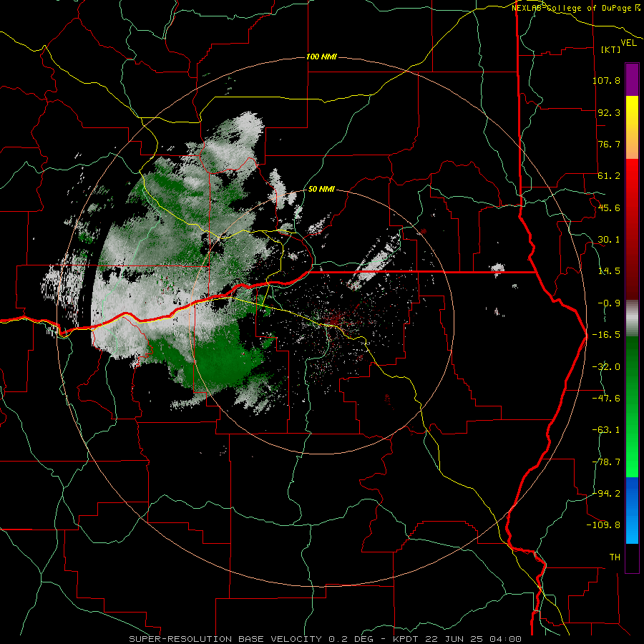Select the -78.7 scale value
The height and width of the screenshot is (644, 644).
[x=606, y=462]
